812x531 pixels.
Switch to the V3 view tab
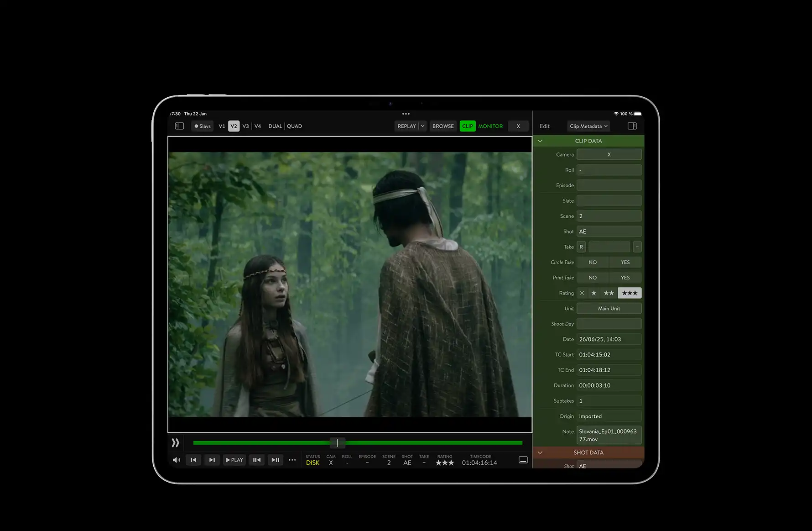(245, 126)
